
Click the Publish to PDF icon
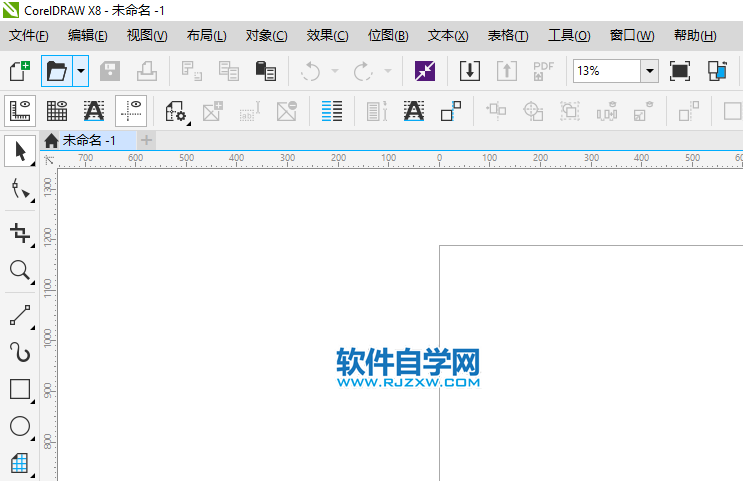(x=543, y=71)
